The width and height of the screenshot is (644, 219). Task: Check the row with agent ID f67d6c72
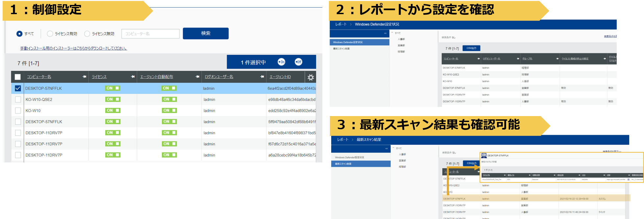pyautogui.click(x=18, y=144)
